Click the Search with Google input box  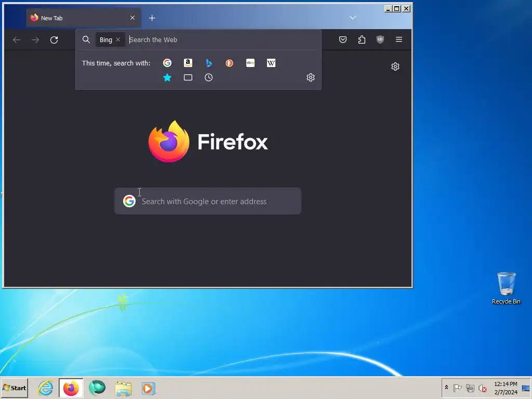point(208,201)
